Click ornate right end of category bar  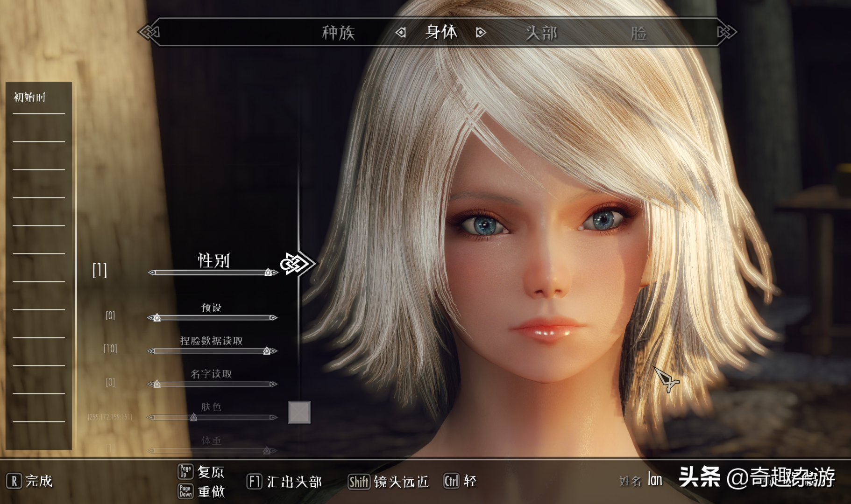(x=727, y=32)
